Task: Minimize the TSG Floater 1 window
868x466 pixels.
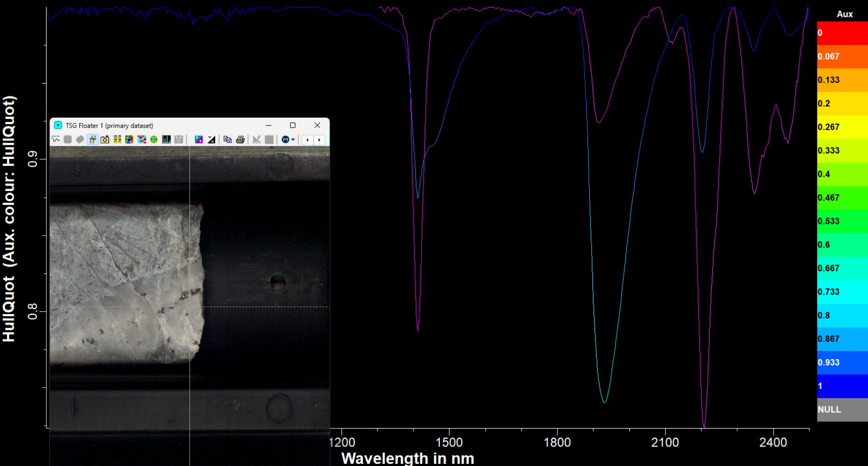Action: coord(269,125)
